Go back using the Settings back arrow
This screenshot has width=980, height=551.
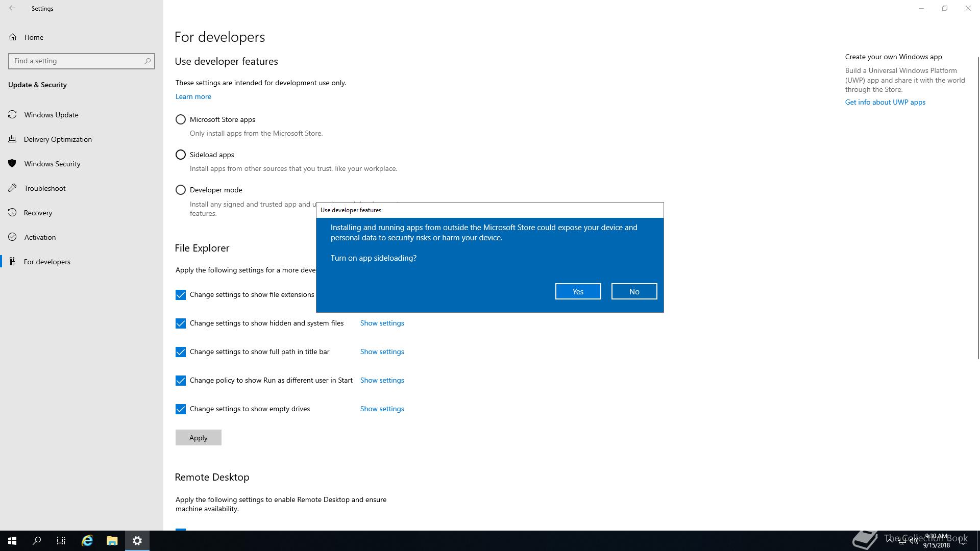point(12,8)
